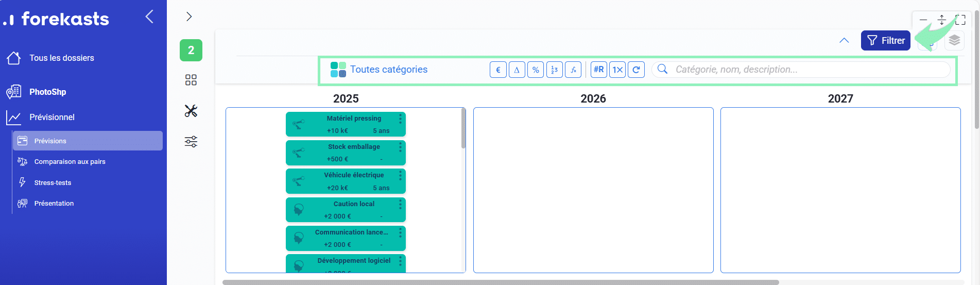Screen dimensions: 980x285
Task: Click the Filtrer button
Action: pyautogui.click(x=885, y=40)
